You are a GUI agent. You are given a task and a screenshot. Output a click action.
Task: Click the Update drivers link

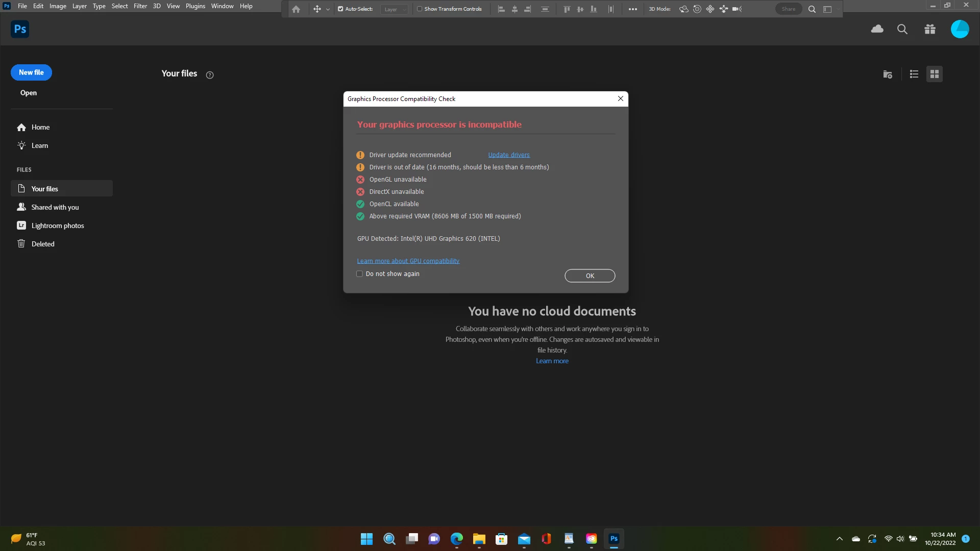[x=508, y=155]
